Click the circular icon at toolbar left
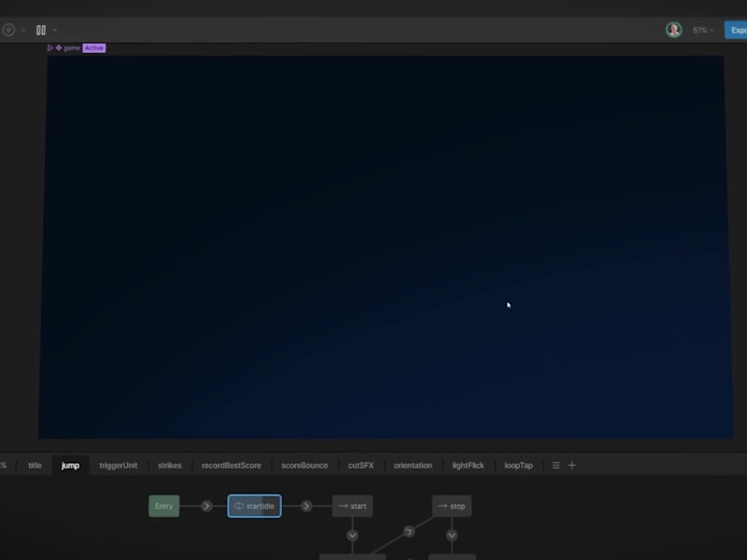Screen dimensions: 747x560 pyautogui.click(x=8, y=30)
